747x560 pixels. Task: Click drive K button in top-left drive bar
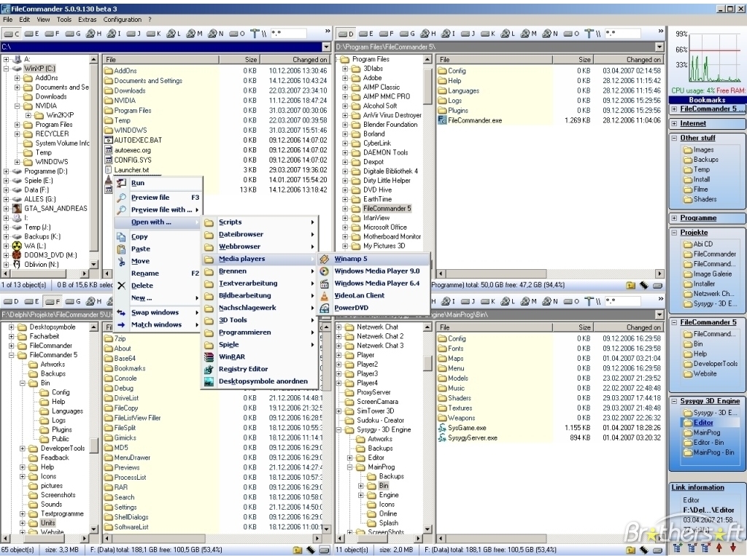[154, 34]
